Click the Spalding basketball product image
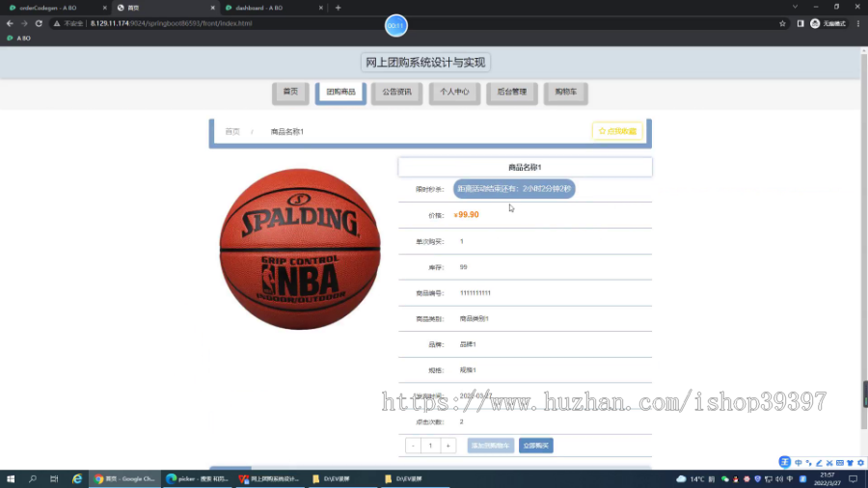 pyautogui.click(x=300, y=249)
